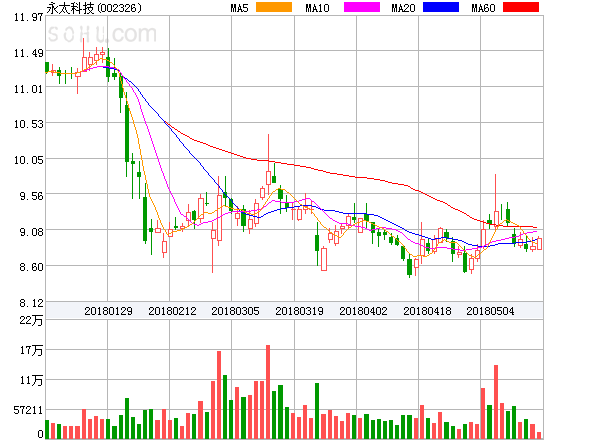
Task: Click the 17万 volume axis label
Action: click(31, 350)
